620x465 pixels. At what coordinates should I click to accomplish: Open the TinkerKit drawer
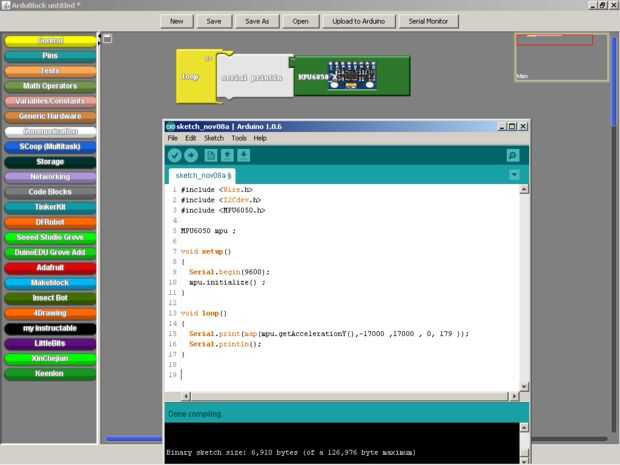coord(50,207)
